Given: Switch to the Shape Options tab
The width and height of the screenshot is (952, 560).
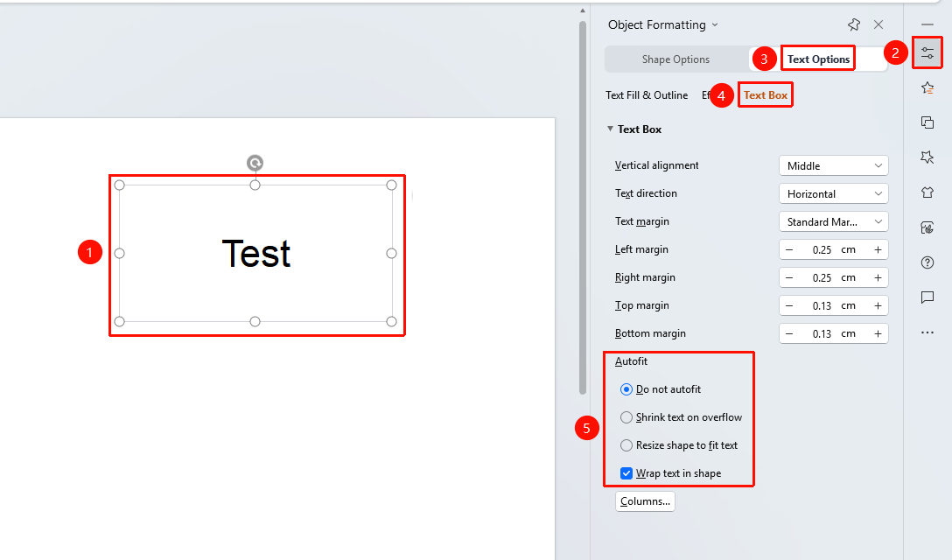Looking at the screenshot, I should point(675,59).
